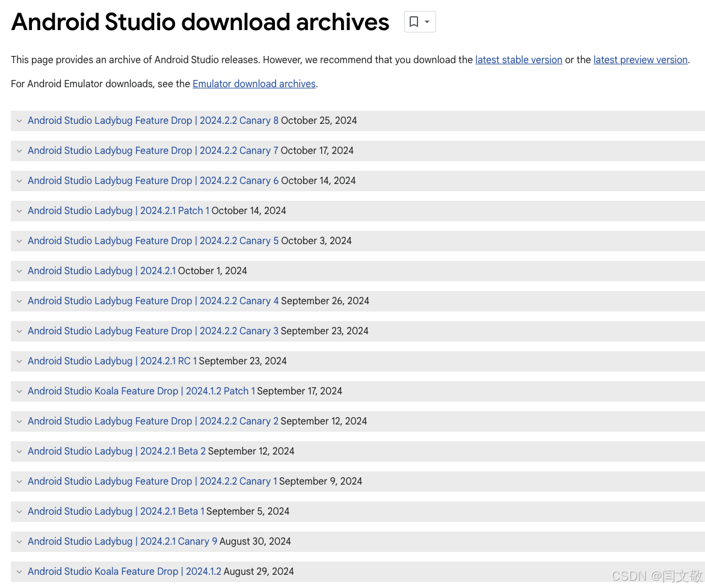Screen dimensions: 705x588
Task: Open Koala Feature Drop | 2024.1.2 August title
Action: click(x=124, y=572)
